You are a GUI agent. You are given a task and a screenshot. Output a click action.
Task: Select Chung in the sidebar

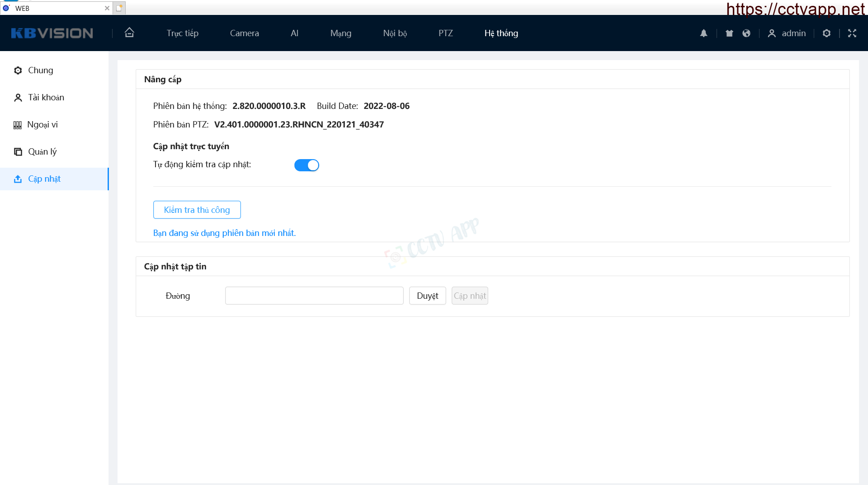40,70
